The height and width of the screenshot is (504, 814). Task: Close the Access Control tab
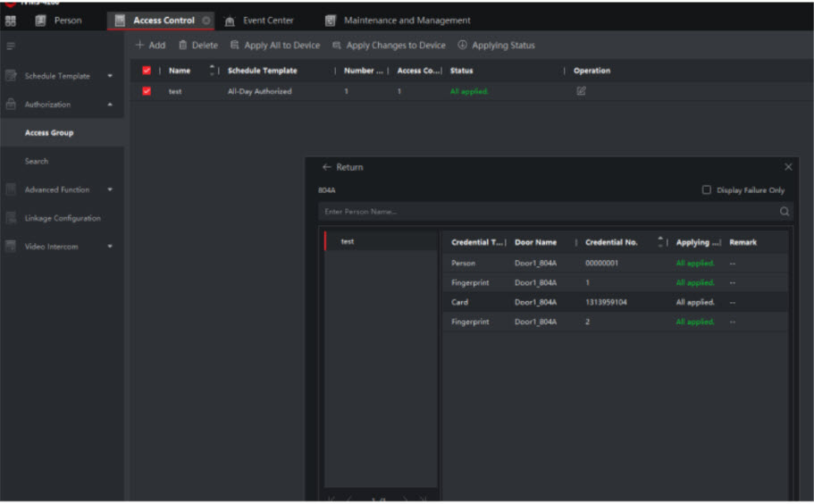pos(206,21)
